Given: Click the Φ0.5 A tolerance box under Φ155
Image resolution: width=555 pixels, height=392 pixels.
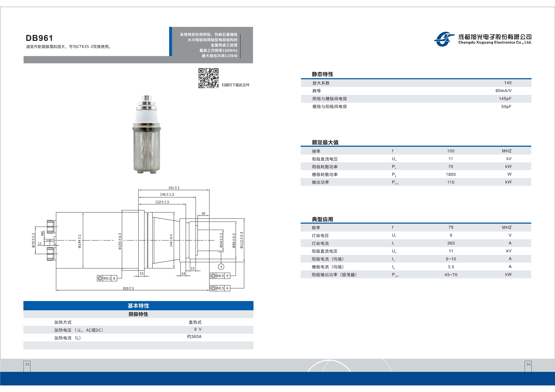Looking at the screenshot, I should [107, 278].
